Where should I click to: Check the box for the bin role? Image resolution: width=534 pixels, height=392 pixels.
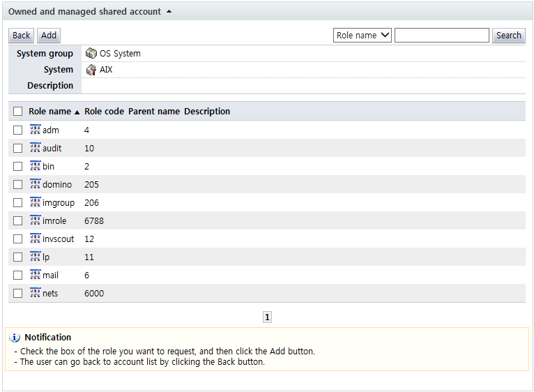[x=18, y=167]
